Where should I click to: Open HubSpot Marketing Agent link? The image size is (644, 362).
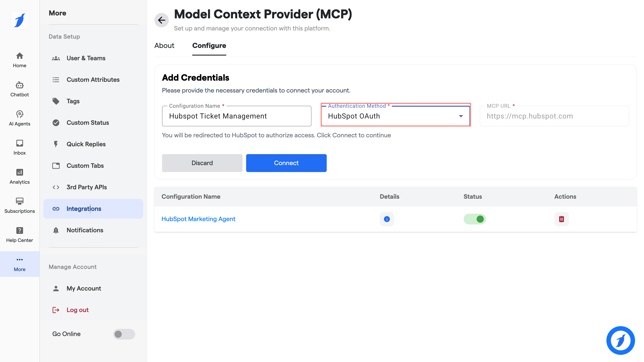pyautogui.click(x=198, y=219)
